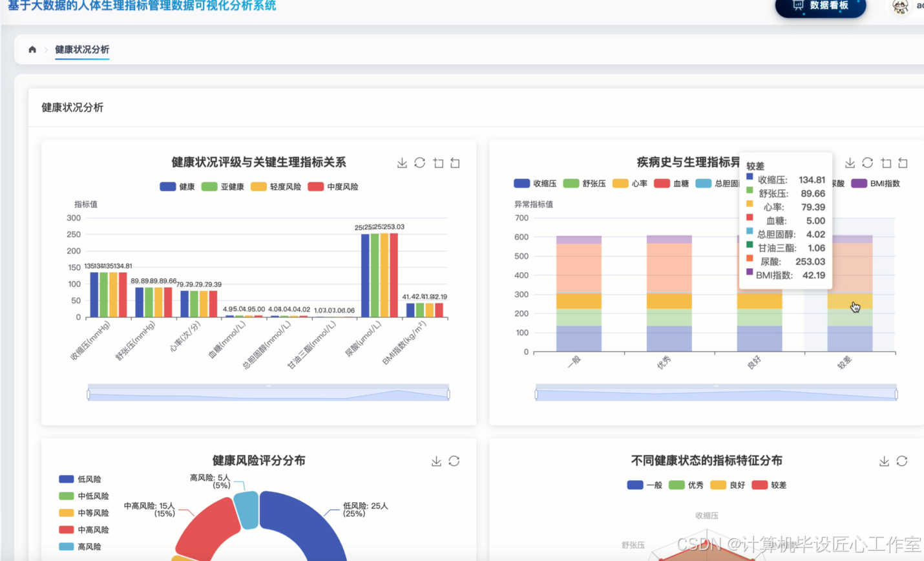Viewport: 924px width, 561px height.
Task: Click the home icon in the breadcrumb
Action: (32, 50)
